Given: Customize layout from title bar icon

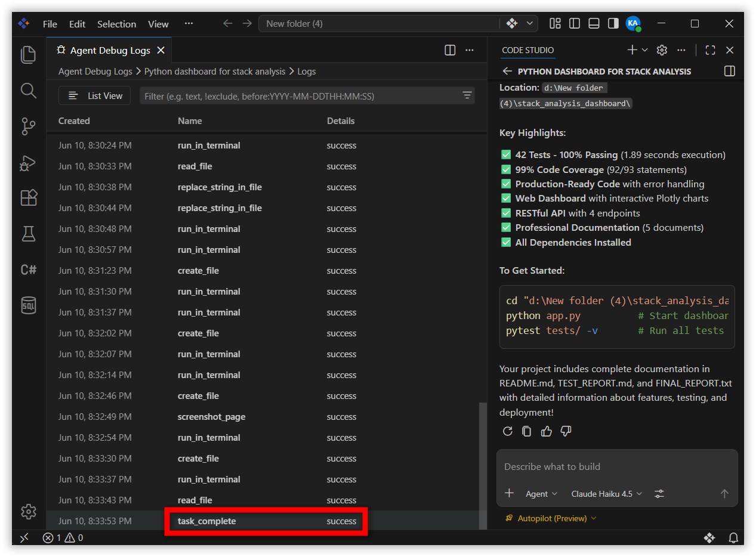Looking at the screenshot, I should pyautogui.click(x=555, y=23).
